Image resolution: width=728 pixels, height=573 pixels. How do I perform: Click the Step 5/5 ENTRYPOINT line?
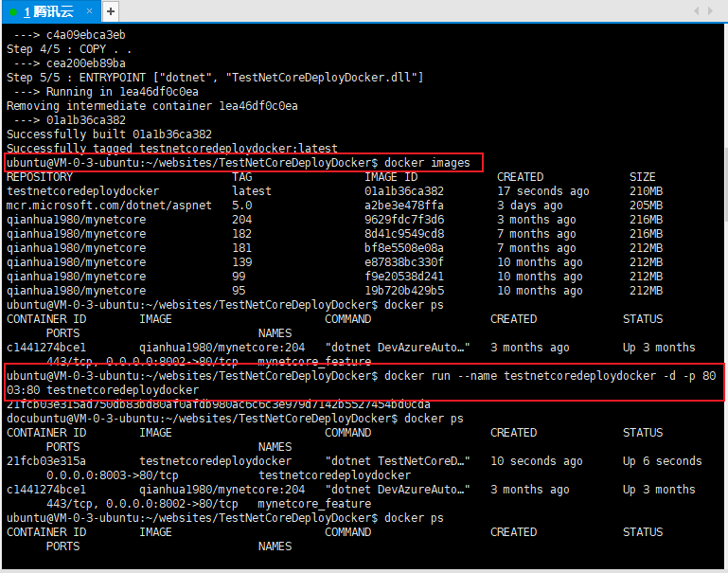coord(215,78)
